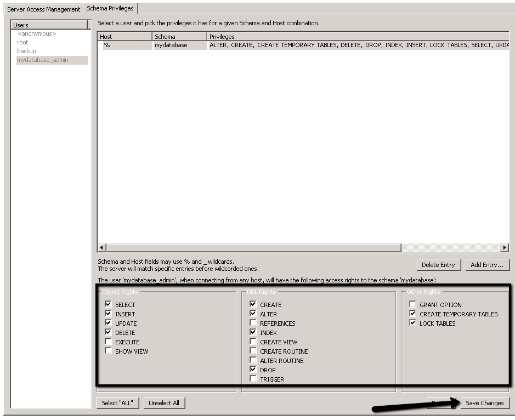Uncheck the SELECT privilege checkbox
Screen dimensions: 515x420
108,304
